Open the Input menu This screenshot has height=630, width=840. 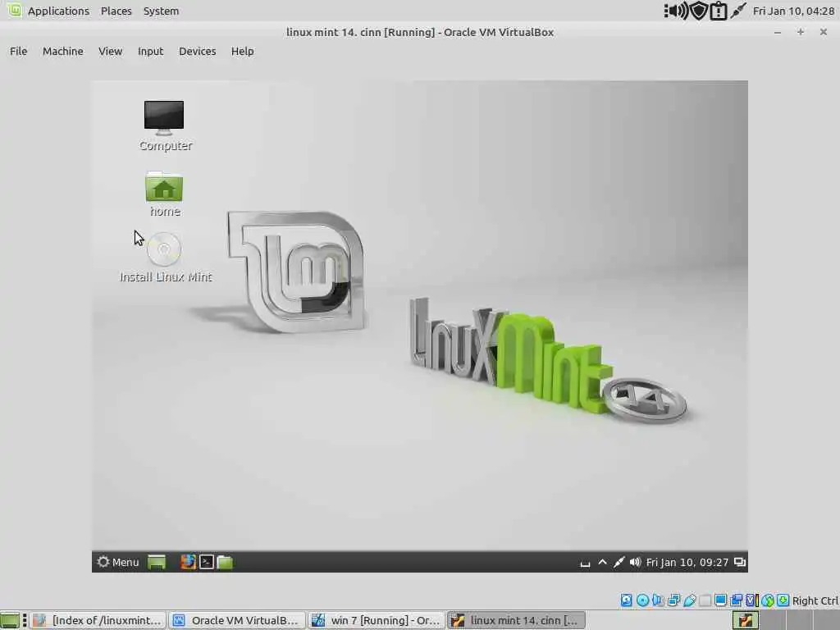[x=151, y=52]
